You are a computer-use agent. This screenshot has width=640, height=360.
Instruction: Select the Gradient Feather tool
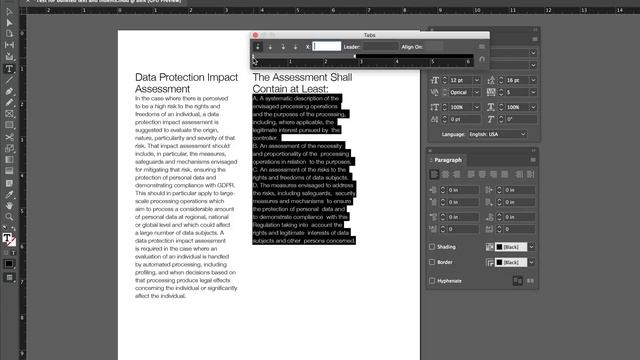[x=9, y=171]
